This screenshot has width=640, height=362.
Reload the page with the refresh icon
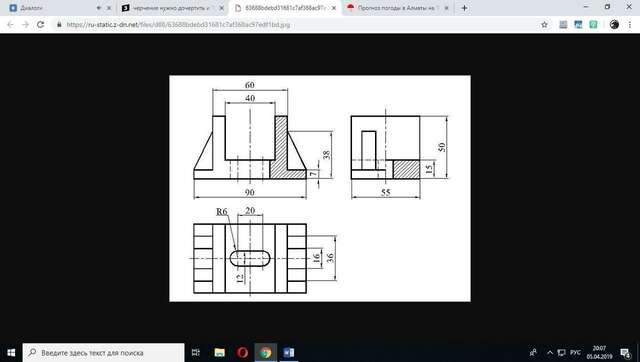coord(40,24)
